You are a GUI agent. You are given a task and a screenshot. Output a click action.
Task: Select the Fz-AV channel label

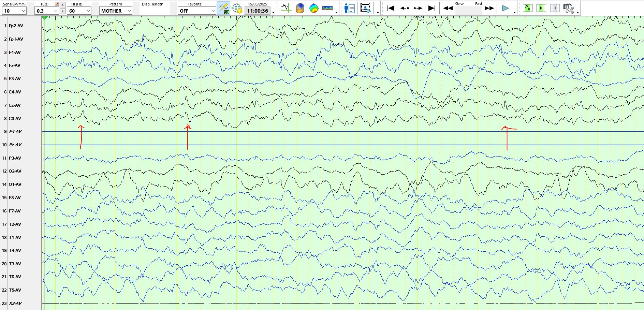(x=15, y=65)
